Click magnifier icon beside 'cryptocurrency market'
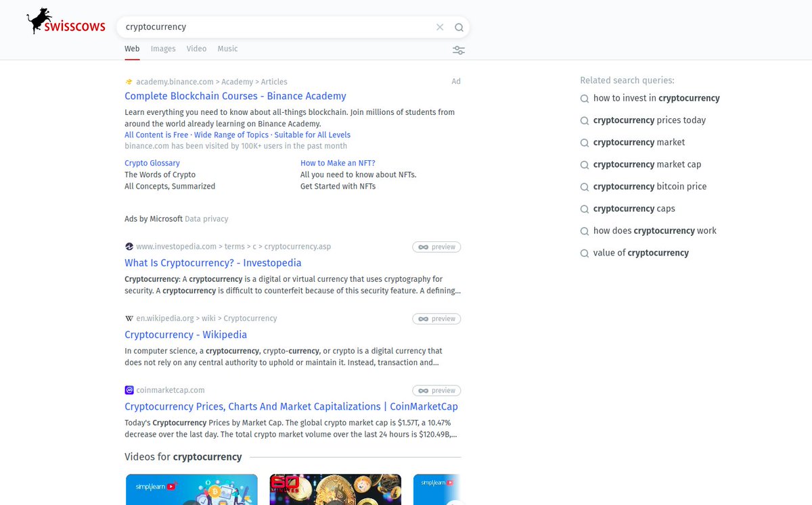The width and height of the screenshot is (812, 505). [585, 143]
